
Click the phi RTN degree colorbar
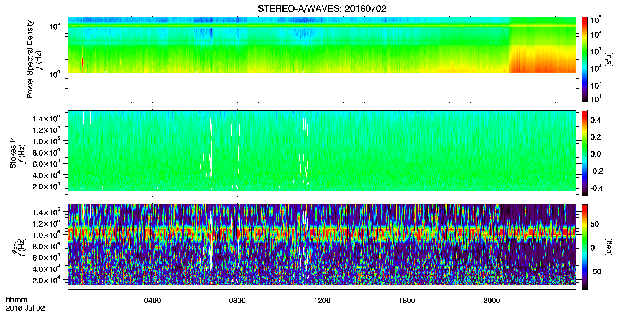(x=585, y=247)
